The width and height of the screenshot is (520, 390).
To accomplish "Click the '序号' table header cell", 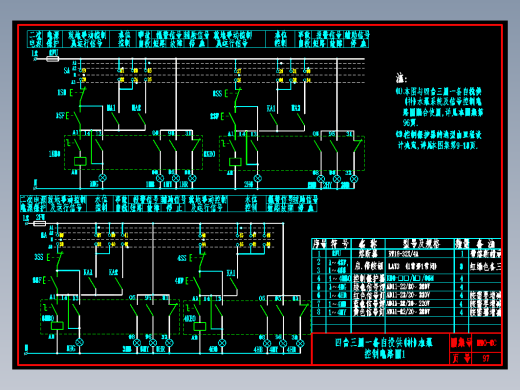I will [x=319, y=244].
